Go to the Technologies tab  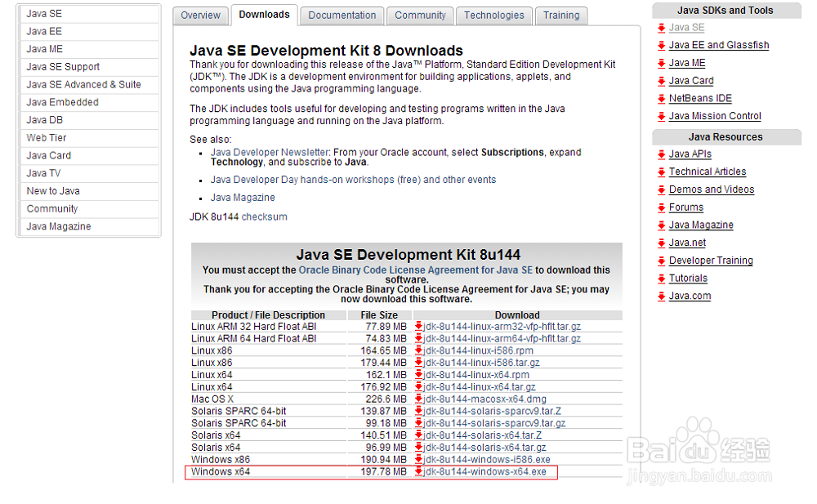[x=494, y=16]
